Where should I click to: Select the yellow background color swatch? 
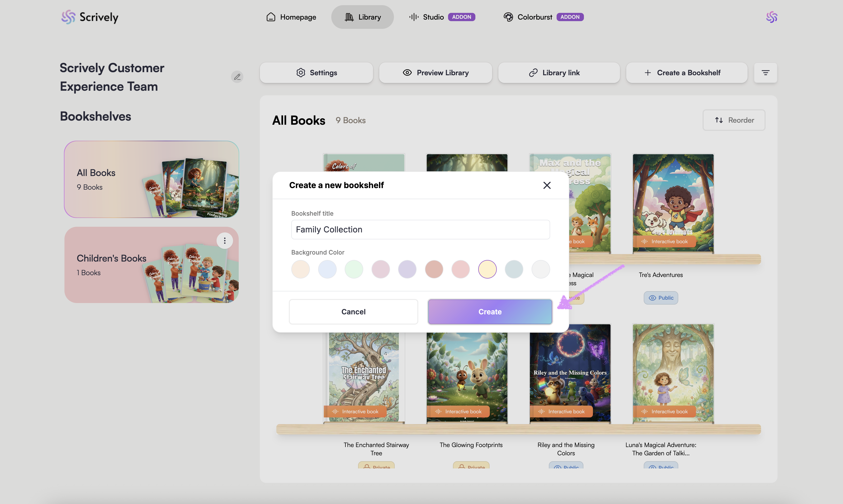click(487, 269)
